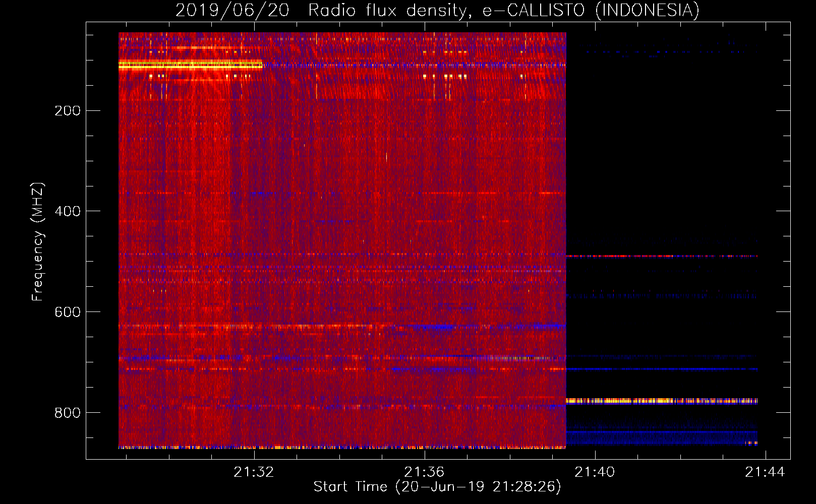
Task: Click the 21:32 time tick label
Action: pyautogui.click(x=254, y=472)
